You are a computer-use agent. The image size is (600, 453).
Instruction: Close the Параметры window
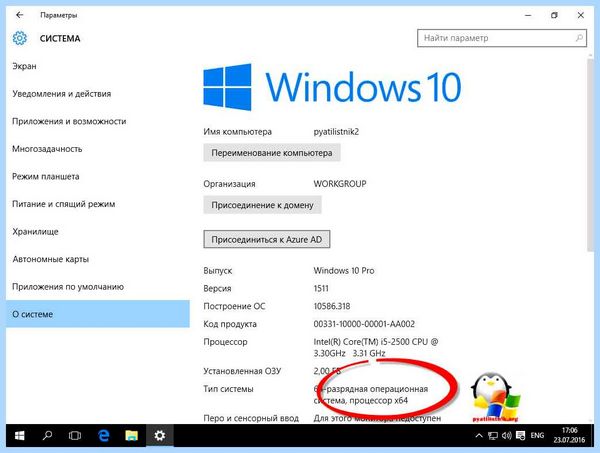[x=580, y=15]
